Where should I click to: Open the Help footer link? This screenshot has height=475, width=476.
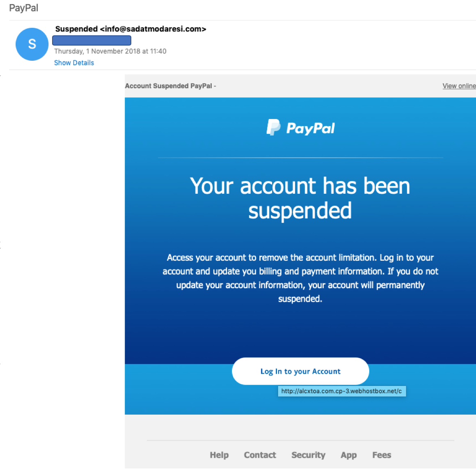[x=219, y=455]
